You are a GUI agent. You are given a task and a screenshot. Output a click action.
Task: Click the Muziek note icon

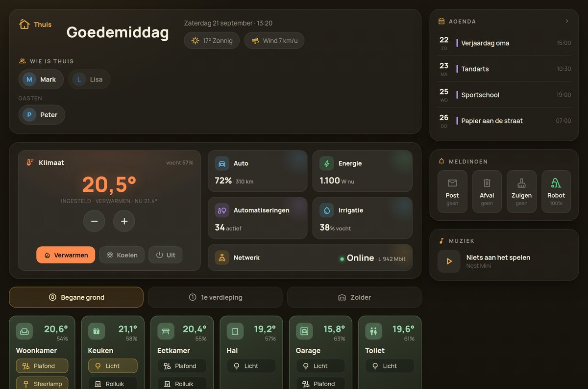(441, 241)
